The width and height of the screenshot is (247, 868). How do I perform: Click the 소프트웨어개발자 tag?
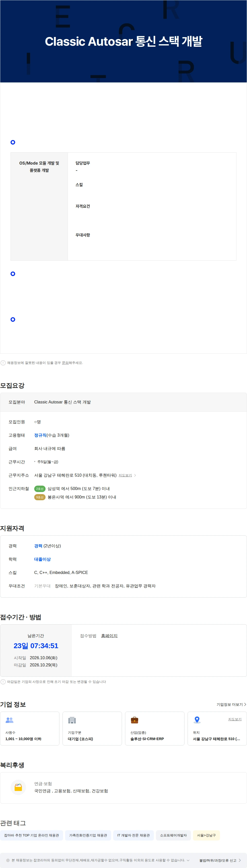pyautogui.click(x=173, y=835)
